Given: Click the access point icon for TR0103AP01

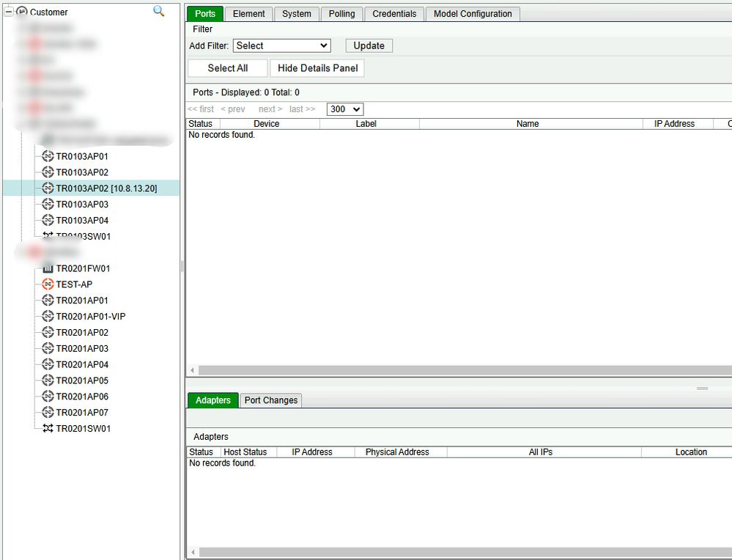Looking at the screenshot, I should 48,156.
